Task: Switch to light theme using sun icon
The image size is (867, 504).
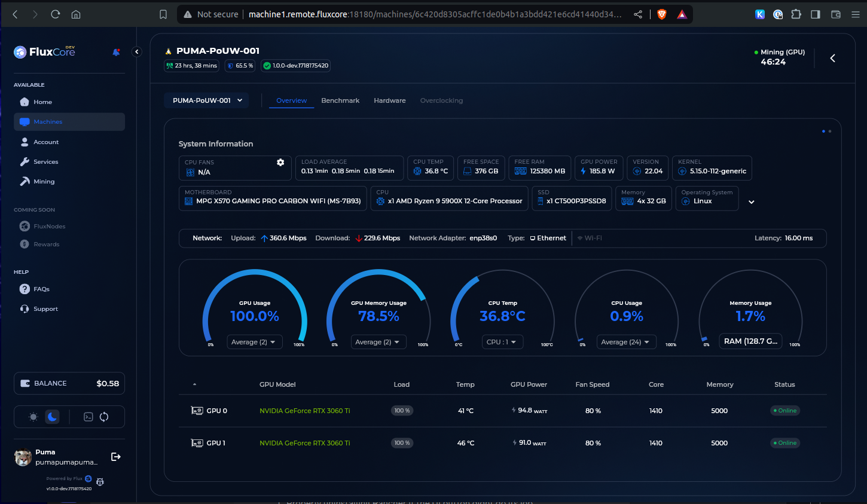Action: (33, 417)
